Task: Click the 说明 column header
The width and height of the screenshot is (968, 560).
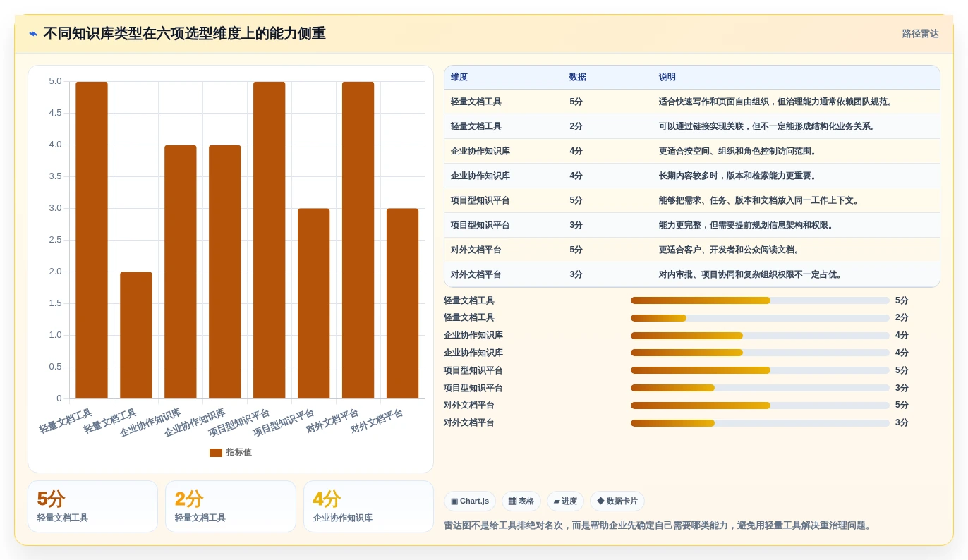Action: click(x=667, y=78)
